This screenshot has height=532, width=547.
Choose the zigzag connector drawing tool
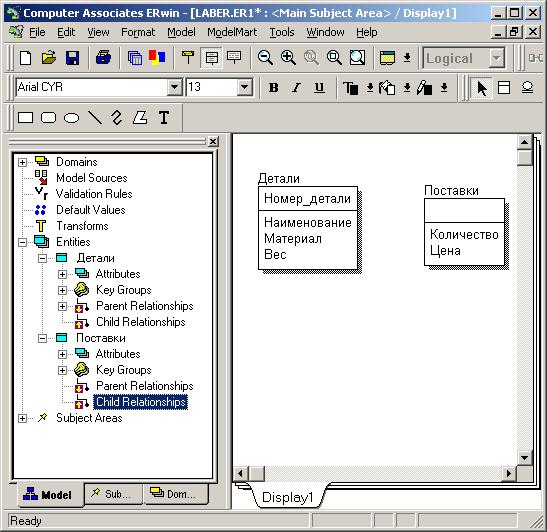click(117, 118)
